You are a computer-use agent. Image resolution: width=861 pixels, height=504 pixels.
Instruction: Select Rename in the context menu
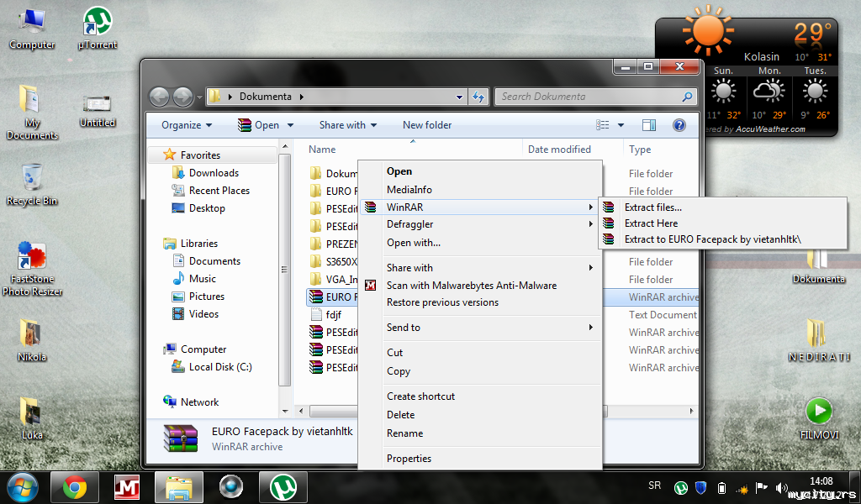[x=481, y=433]
